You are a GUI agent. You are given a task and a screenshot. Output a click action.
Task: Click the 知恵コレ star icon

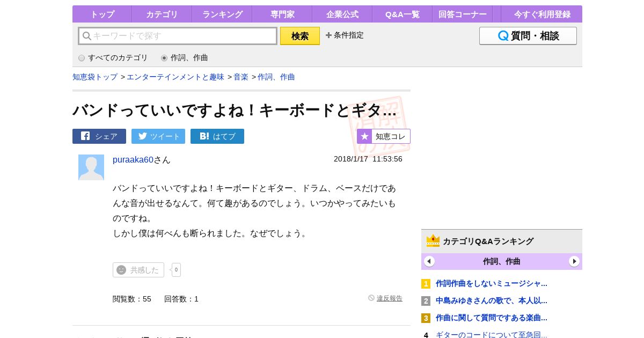click(365, 136)
